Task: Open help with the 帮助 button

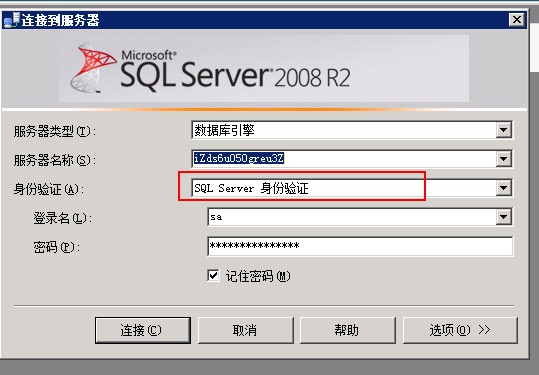Action: tap(348, 330)
